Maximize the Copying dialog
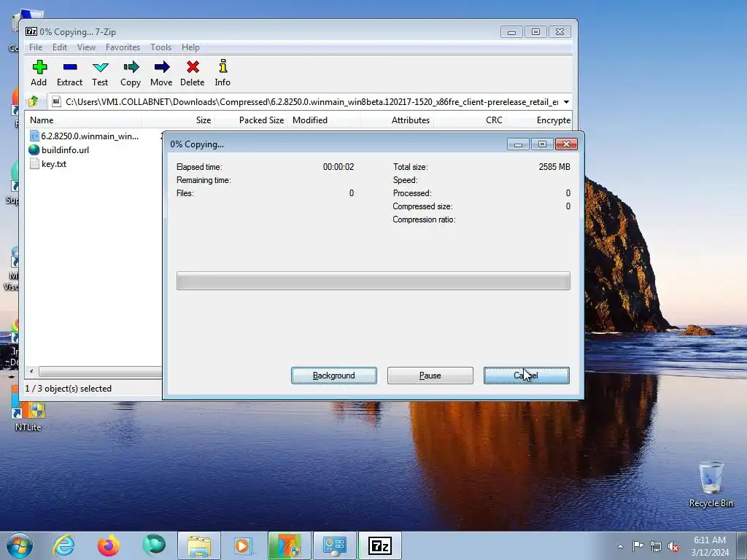This screenshot has width=747, height=560. [x=542, y=144]
